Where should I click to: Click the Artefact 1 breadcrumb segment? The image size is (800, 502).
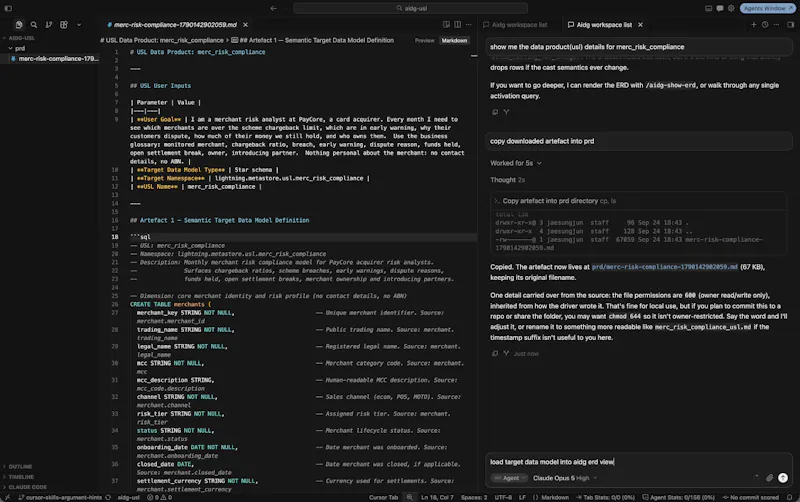point(312,40)
